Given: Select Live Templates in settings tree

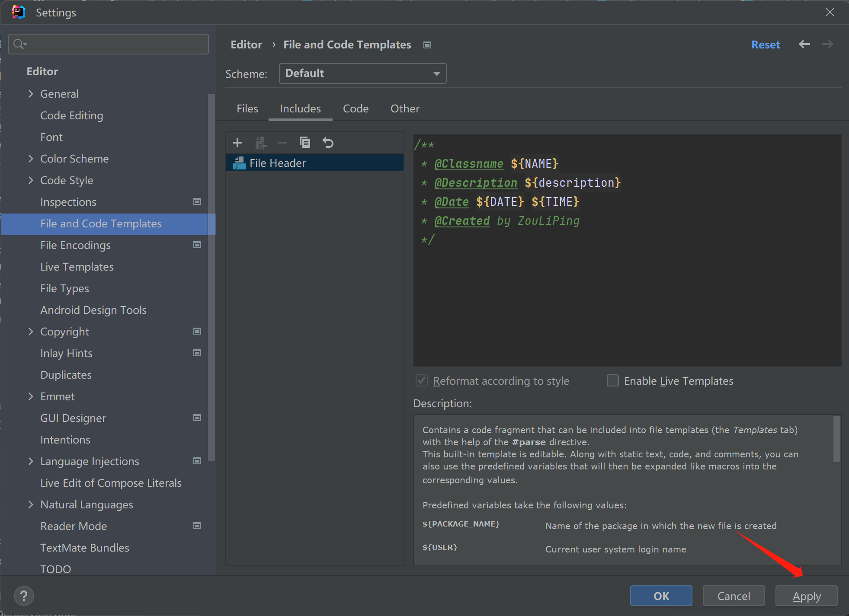Looking at the screenshot, I should [x=77, y=267].
